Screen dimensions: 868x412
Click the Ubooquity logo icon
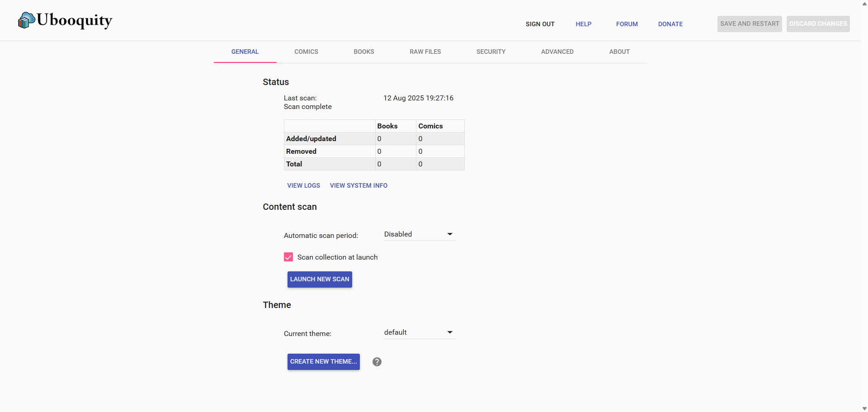tap(26, 20)
